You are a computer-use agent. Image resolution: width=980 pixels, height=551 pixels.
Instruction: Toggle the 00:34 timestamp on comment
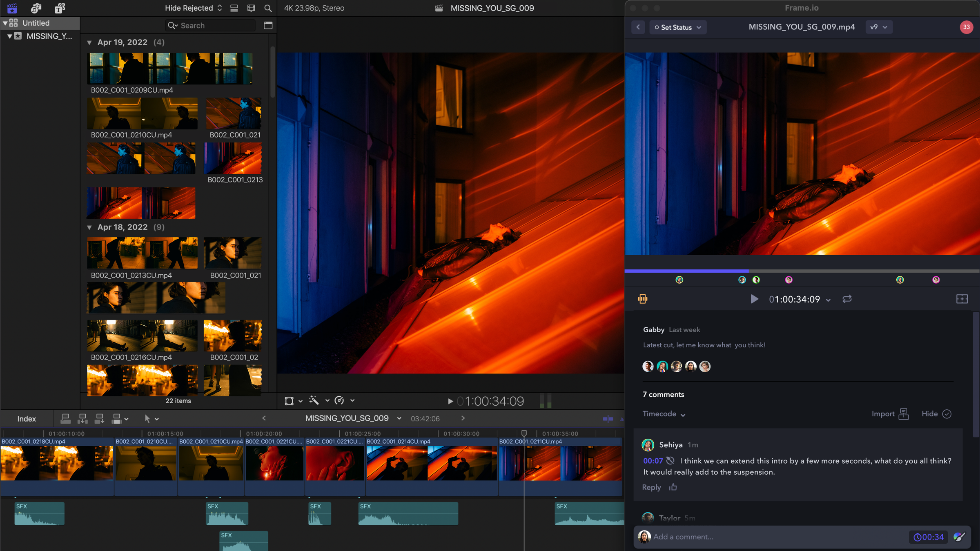pyautogui.click(x=929, y=537)
